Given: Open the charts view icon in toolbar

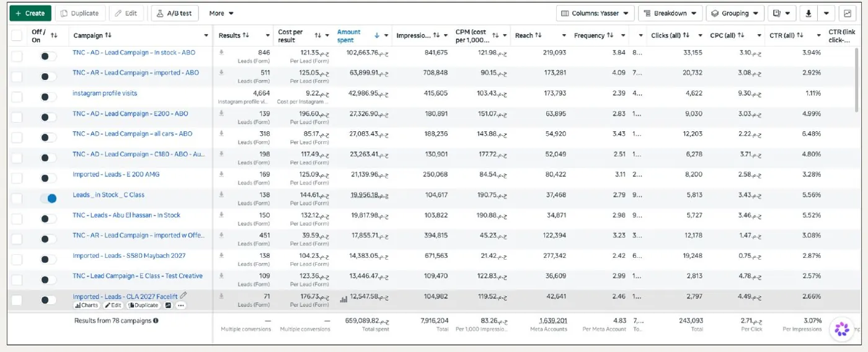Looking at the screenshot, I should pos(847,13).
